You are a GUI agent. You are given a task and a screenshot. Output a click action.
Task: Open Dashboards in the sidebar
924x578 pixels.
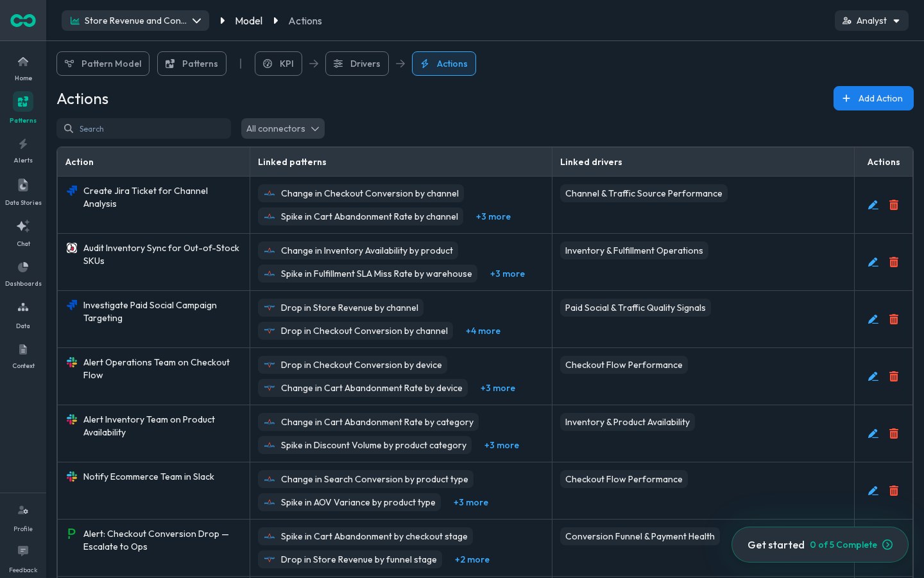click(x=23, y=274)
